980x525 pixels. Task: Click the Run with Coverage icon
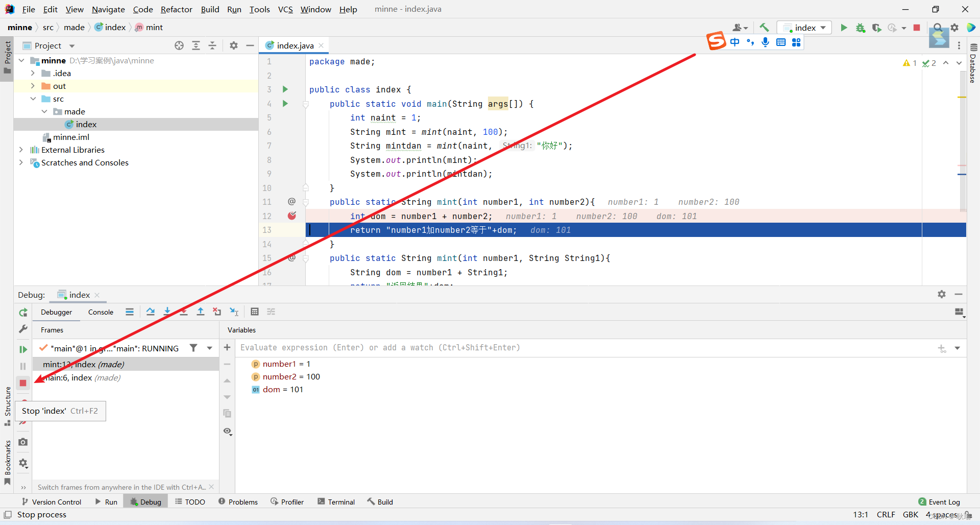point(876,28)
